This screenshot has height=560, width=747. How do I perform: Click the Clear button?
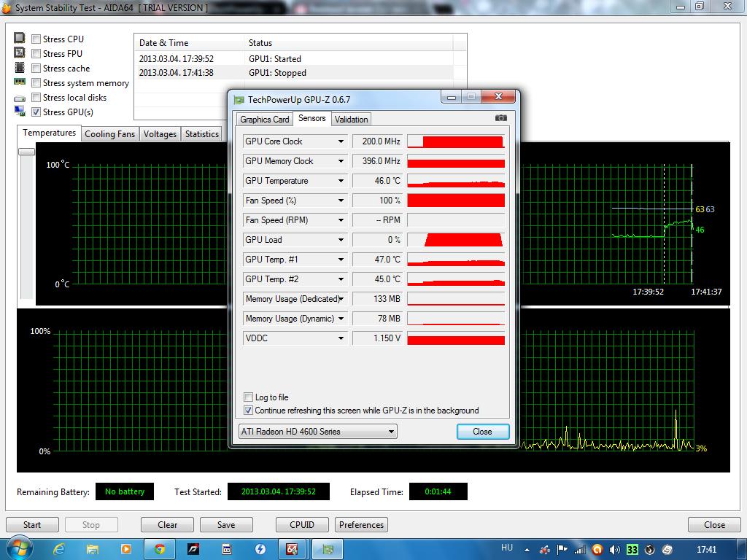click(167, 525)
